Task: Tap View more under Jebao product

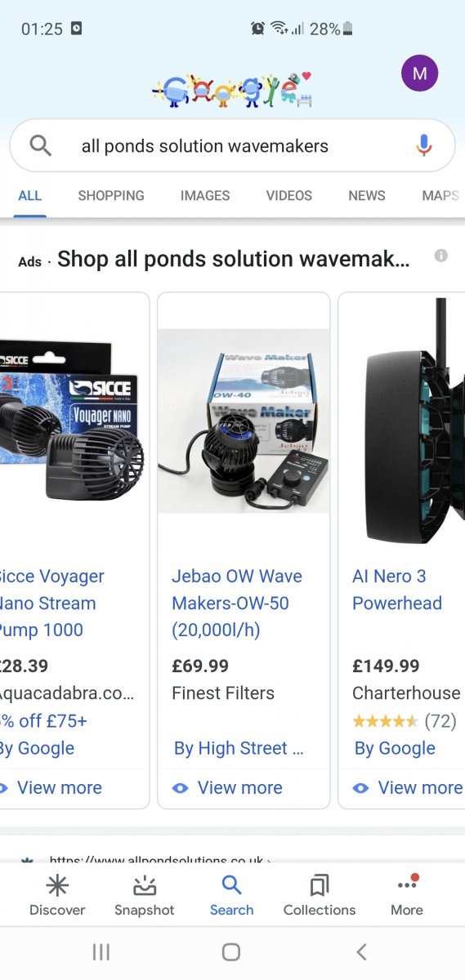Action: tap(228, 787)
